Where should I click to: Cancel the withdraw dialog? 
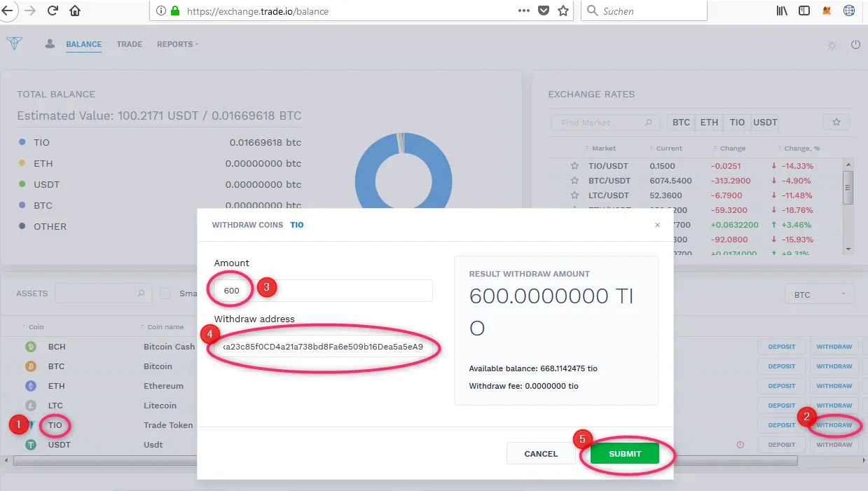(x=541, y=454)
